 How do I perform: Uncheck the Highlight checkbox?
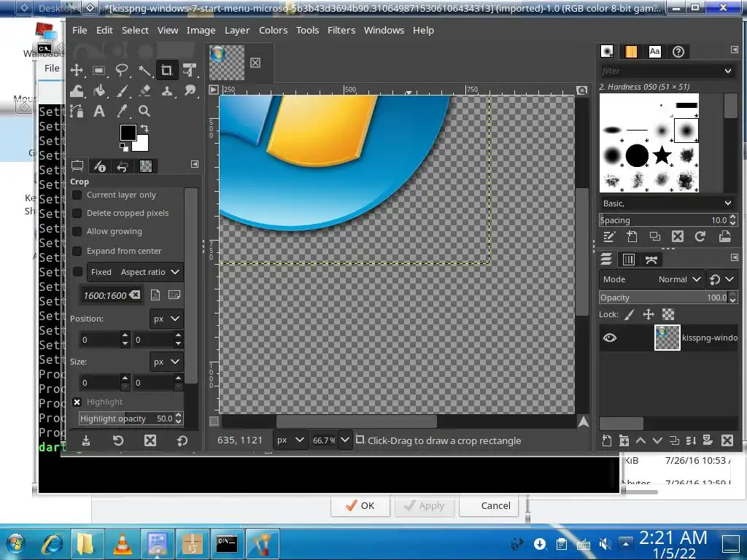pos(77,402)
